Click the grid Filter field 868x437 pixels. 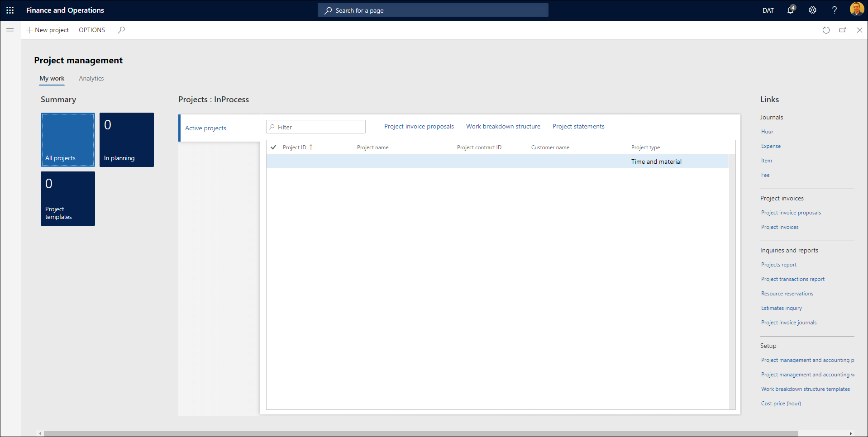(x=316, y=127)
